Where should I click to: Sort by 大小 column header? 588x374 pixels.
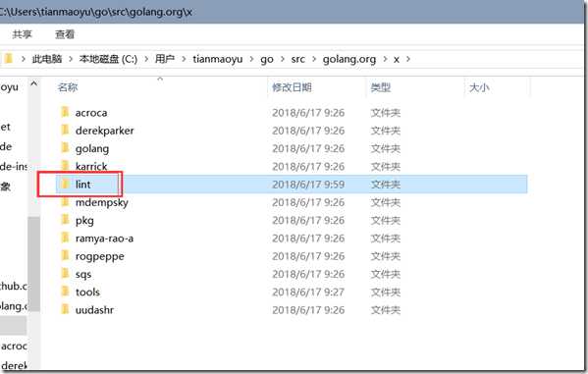pos(479,87)
